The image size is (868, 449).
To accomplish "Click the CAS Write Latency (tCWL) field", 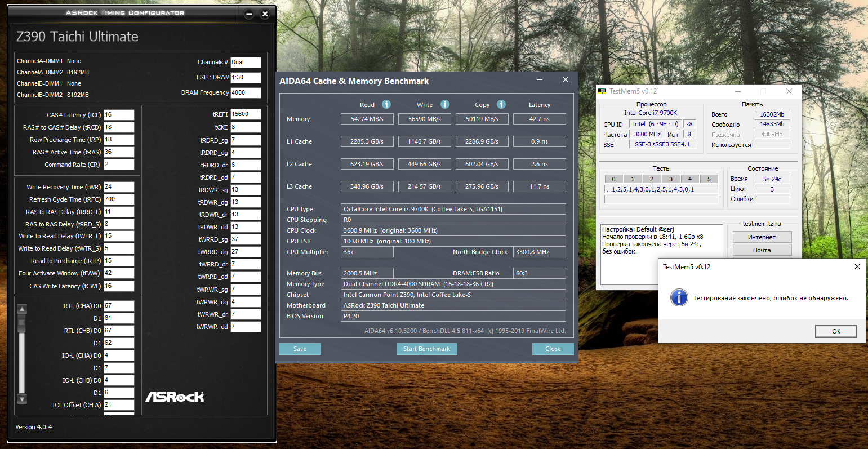I will 119,286.
